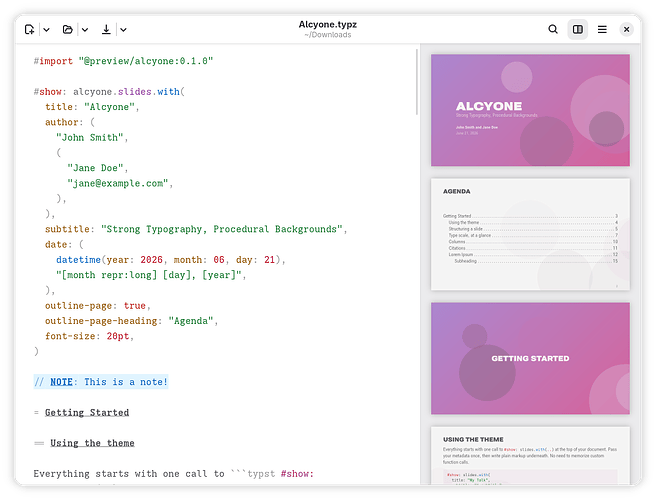Click the export download icon
This screenshot has height=500, width=656.
pos(106,30)
